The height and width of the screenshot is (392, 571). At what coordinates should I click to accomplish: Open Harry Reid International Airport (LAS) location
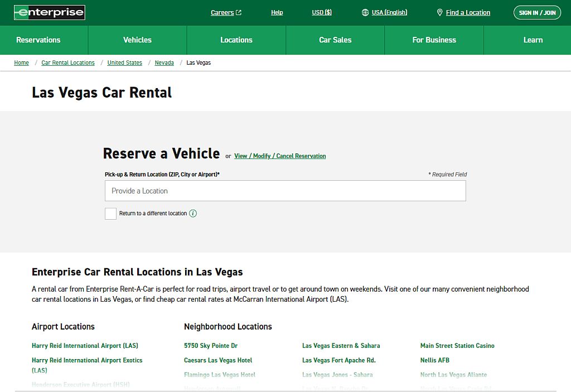coord(85,346)
